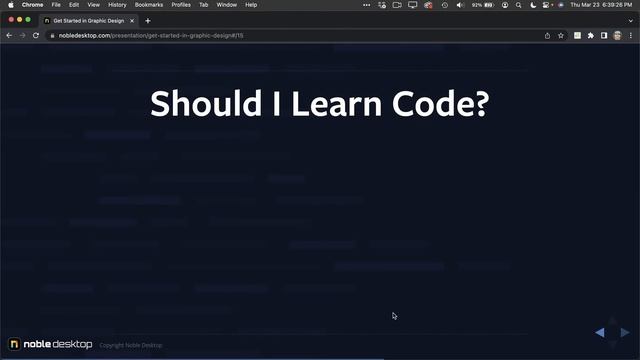Open the Chrome three-dot menu
The height and width of the screenshot is (360, 640).
tap(631, 36)
